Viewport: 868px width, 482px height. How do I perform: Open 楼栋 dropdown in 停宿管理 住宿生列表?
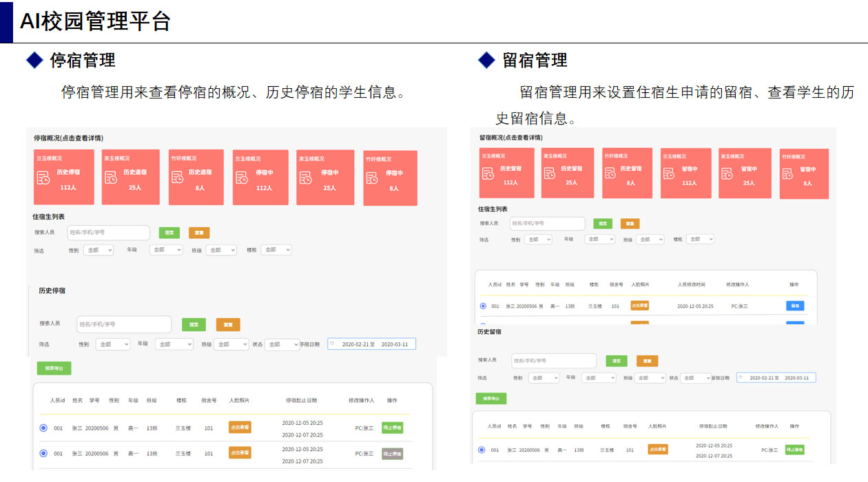[x=276, y=250]
